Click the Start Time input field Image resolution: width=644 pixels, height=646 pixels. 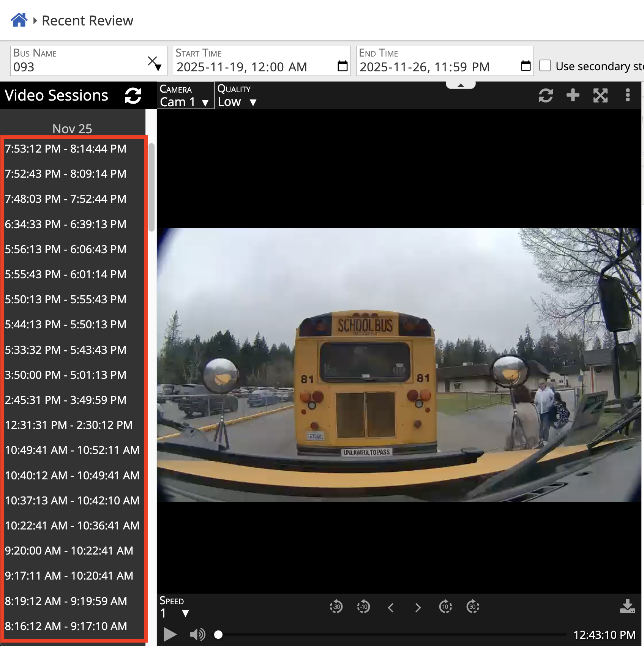[261, 61]
